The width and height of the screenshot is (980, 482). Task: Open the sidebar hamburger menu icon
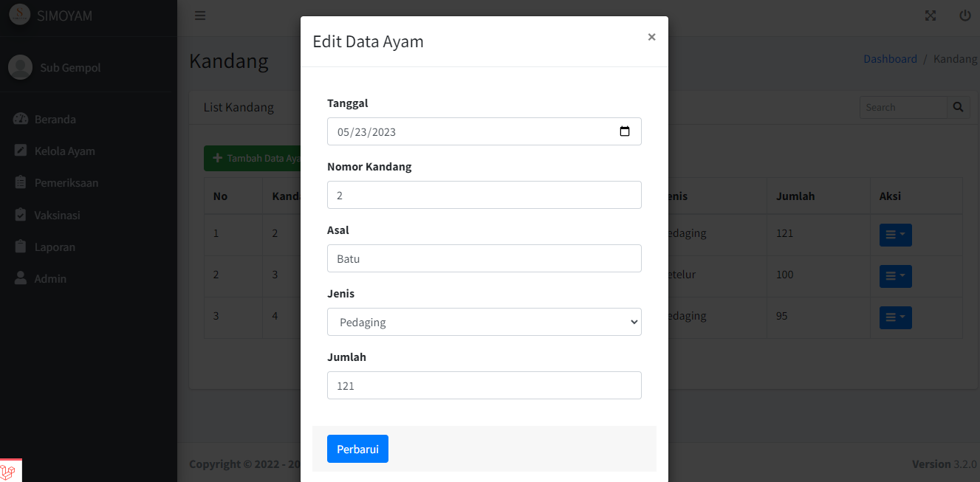tap(199, 15)
